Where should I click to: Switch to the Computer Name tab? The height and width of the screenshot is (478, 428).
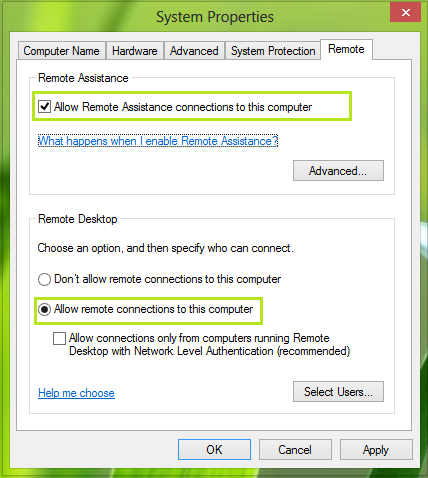click(62, 51)
